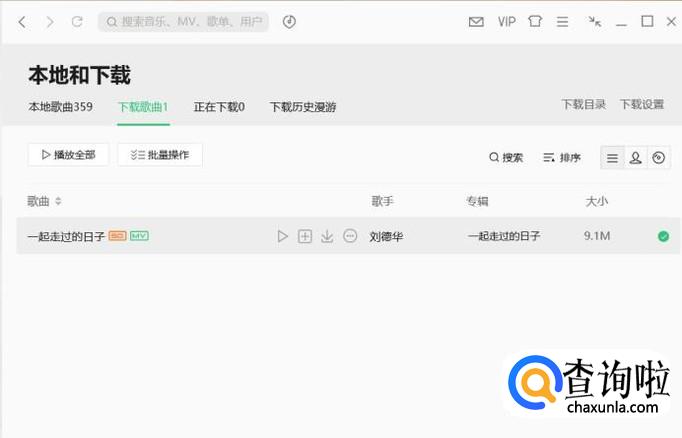Switch to list view mode

click(612, 157)
